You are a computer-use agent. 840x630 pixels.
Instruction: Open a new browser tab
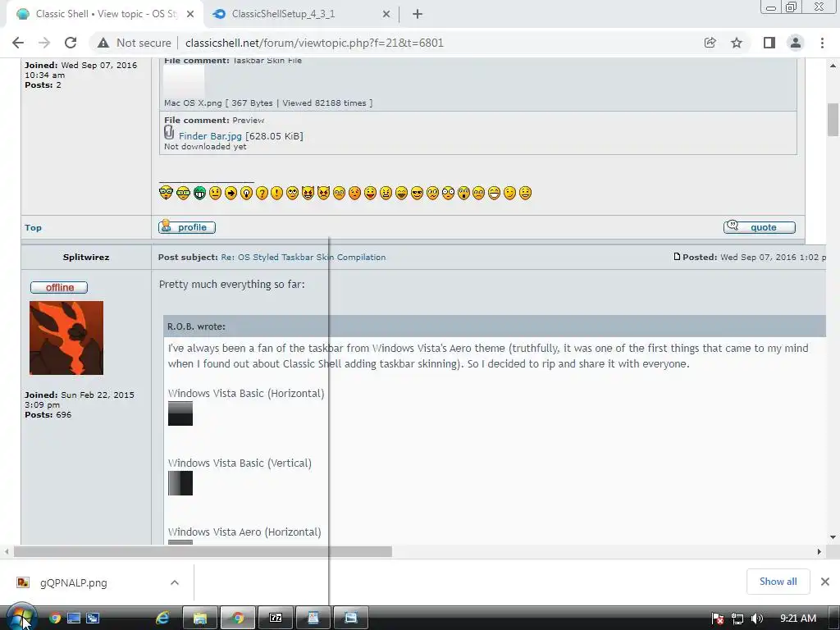418,15
